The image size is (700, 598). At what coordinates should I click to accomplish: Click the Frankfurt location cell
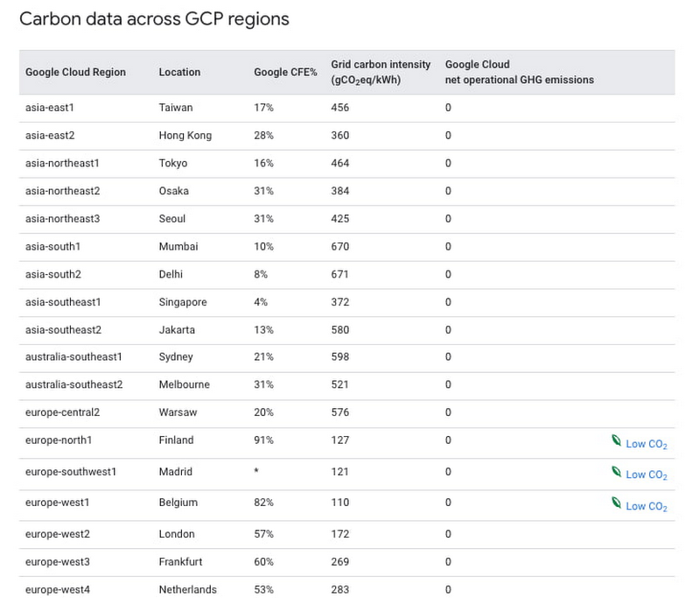(x=180, y=562)
